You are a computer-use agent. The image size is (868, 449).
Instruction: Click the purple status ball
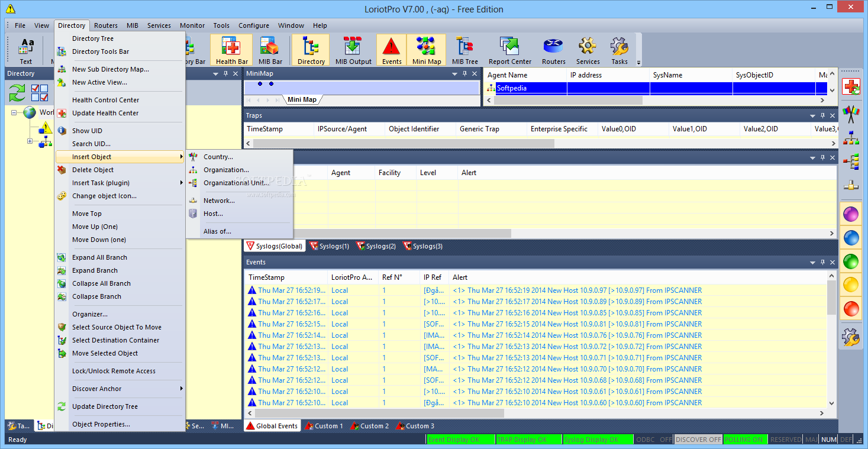pyautogui.click(x=851, y=214)
